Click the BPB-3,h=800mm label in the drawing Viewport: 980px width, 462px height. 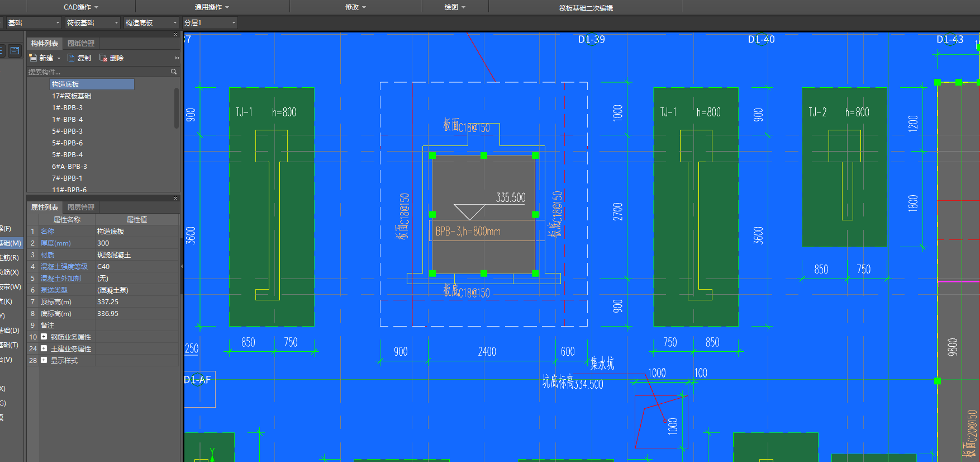click(x=468, y=231)
